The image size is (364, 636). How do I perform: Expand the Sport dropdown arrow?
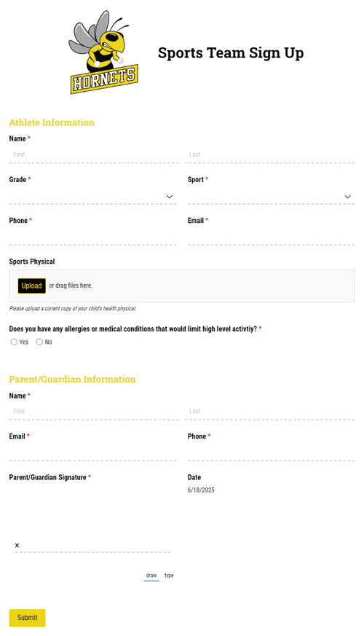[348, 197]
